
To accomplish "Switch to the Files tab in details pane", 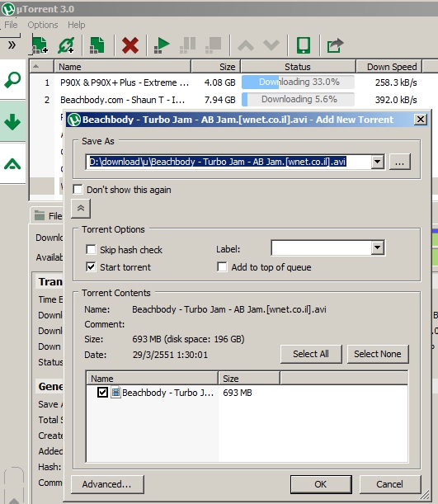I will click(48, 215).
